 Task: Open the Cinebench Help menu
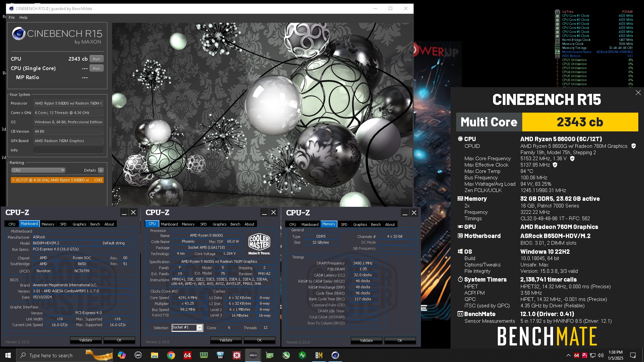click(x=23, y=17)
